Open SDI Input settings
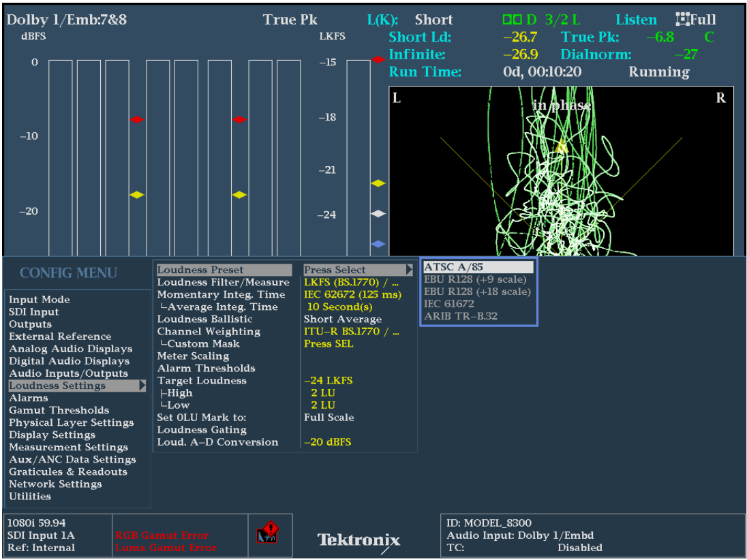Viewport: 747px width, 560px height. (x=34, y=312)
